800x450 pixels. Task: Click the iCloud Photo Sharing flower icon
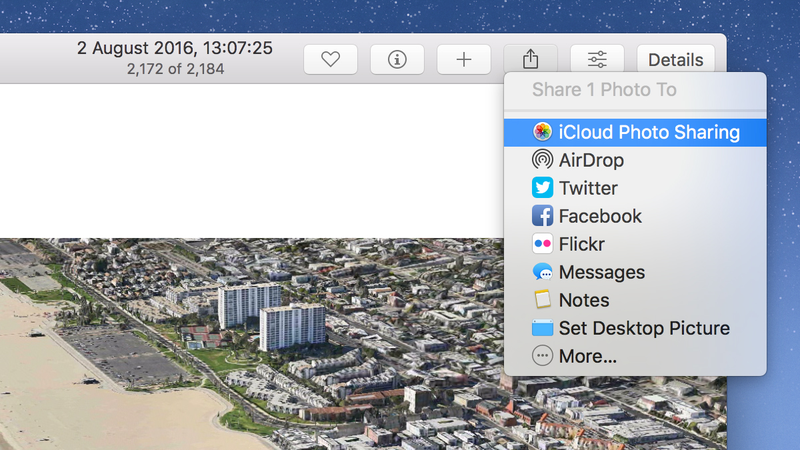(542, 132)
